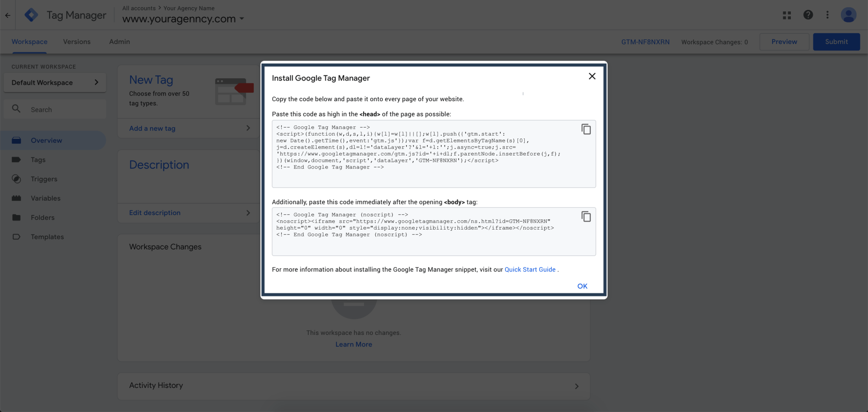The width and height of the screenshot is (868, 412).
Task: Open the user account avatar
Action: point(849,15)
